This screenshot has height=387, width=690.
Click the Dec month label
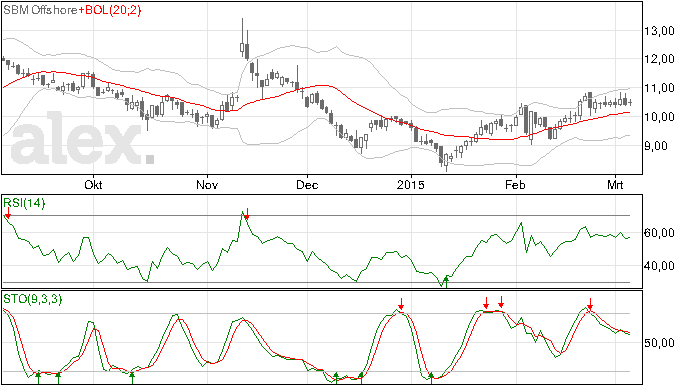[307, 184]
